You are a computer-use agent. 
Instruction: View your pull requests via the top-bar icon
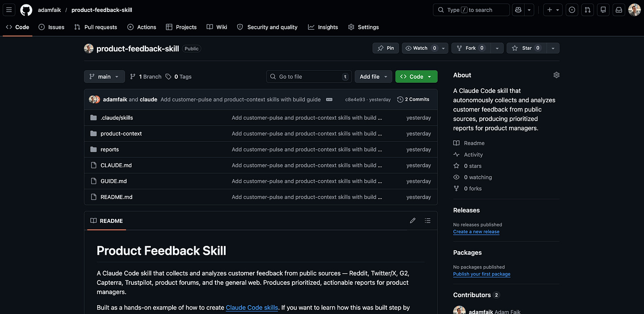tap(587, 9)
